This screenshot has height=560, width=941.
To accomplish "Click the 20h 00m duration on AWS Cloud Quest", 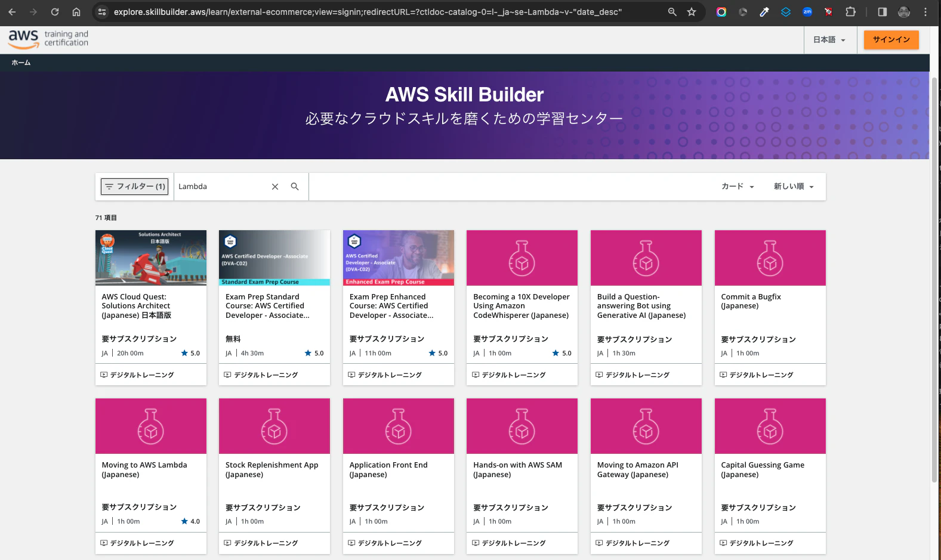I will 130,353.
